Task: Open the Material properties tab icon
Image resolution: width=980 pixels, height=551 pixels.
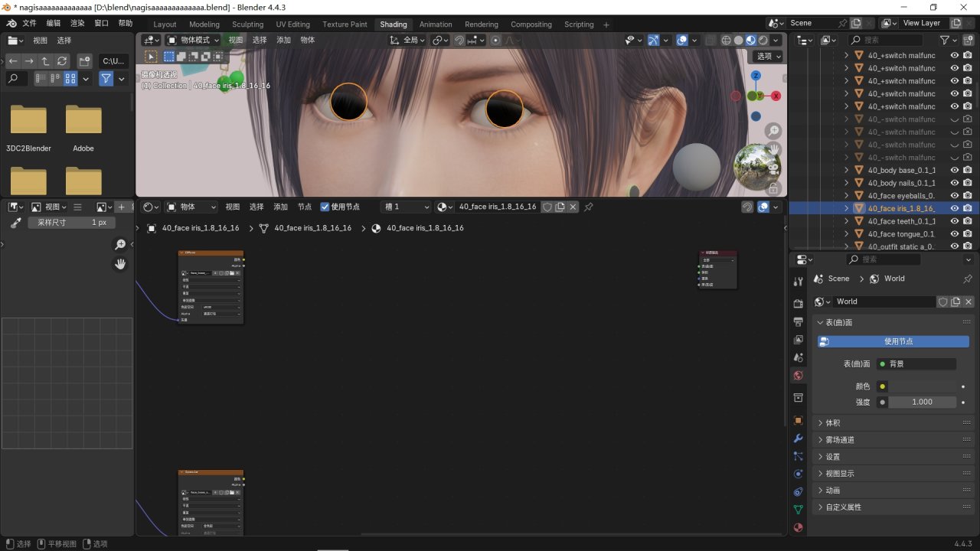Action: (x=798, y=527)
